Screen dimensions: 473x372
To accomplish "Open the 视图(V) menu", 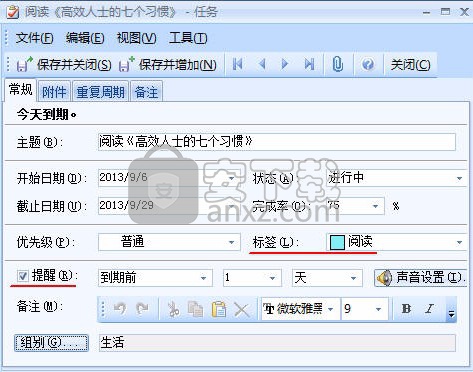I will click(x=137, y=38).
